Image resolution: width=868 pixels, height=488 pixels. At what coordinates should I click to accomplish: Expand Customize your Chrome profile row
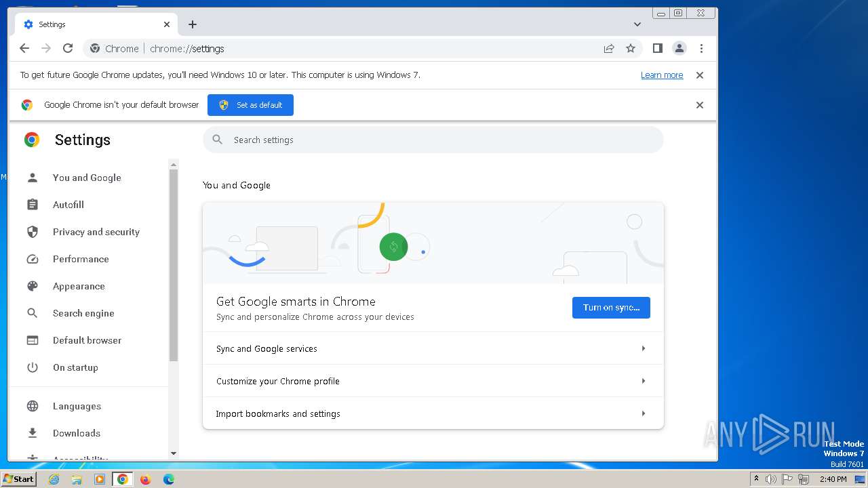(x=433, y=381)
